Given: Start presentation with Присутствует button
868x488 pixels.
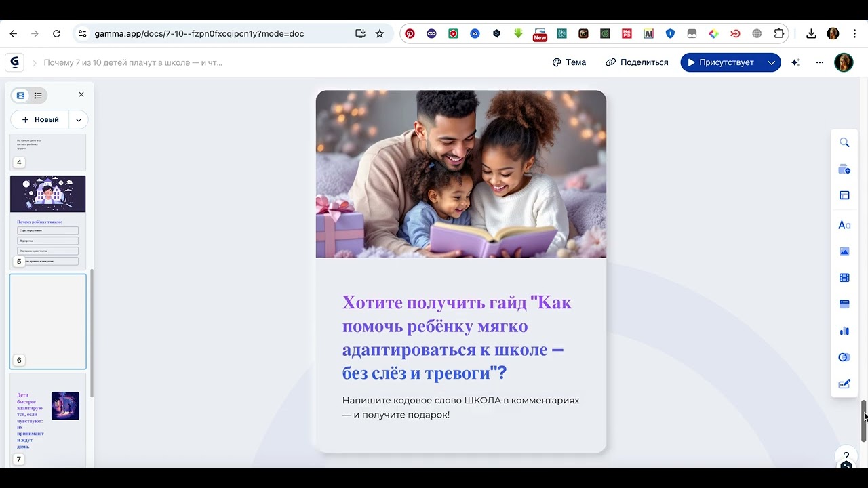Looking at the screenshot, I should coord(722,62).
